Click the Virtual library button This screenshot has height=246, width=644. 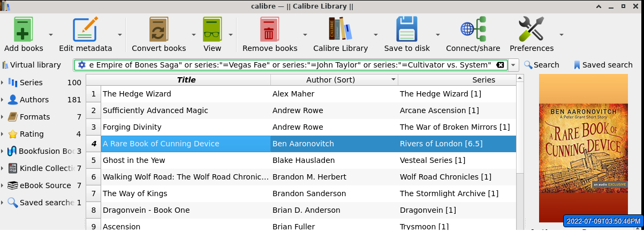(32, 65)
